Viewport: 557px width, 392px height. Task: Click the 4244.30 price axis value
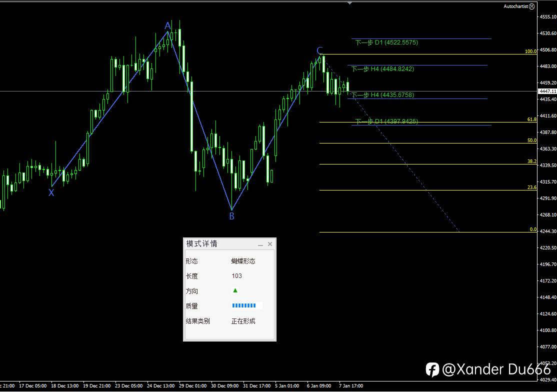point(548,231)
